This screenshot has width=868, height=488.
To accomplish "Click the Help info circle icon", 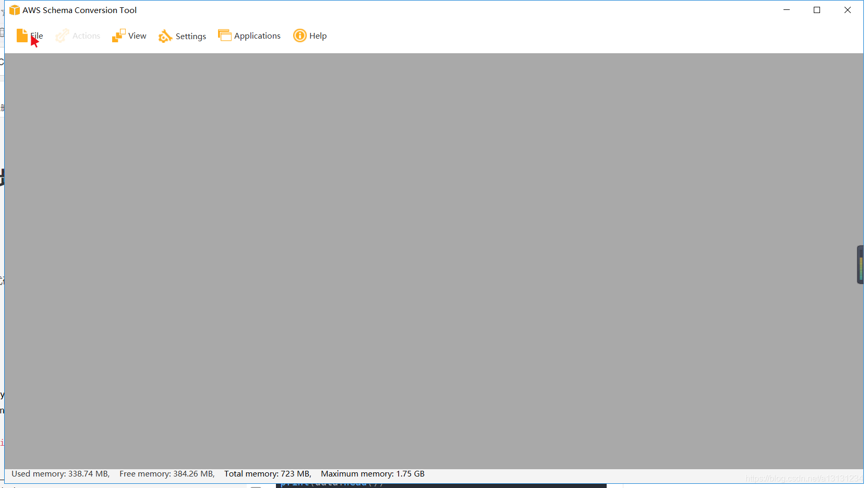I will [x=300, y=35].
